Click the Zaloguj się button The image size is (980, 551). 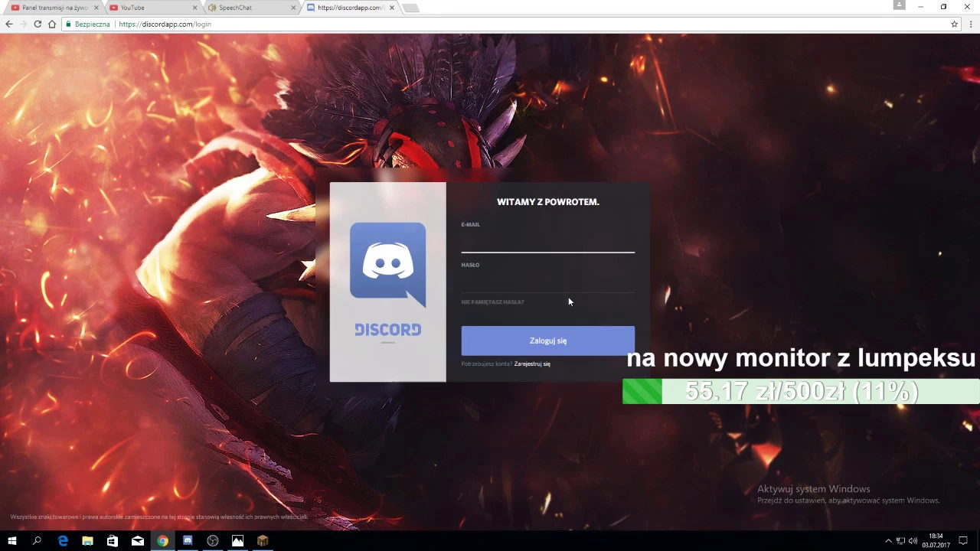pyautogui.click(x=547, y=341)
